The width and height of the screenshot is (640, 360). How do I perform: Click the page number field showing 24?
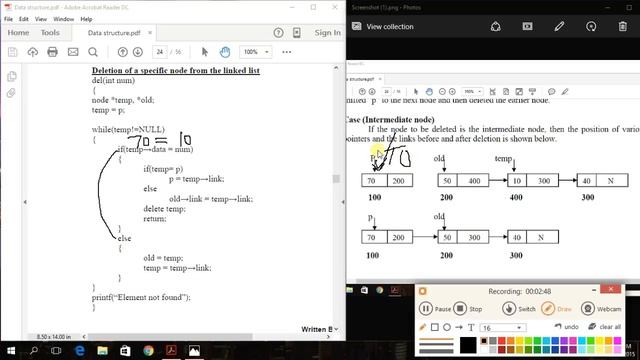(x=160, y=52)
